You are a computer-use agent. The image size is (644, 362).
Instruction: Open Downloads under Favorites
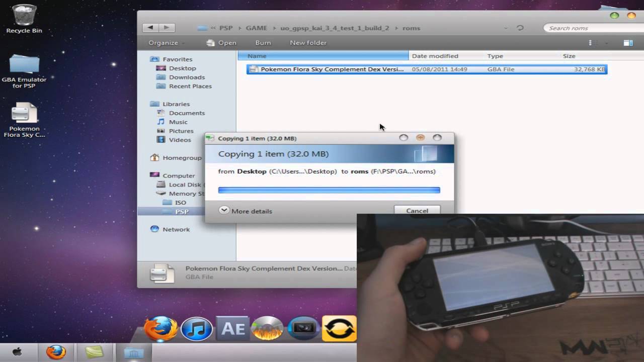tap(187, 77)
